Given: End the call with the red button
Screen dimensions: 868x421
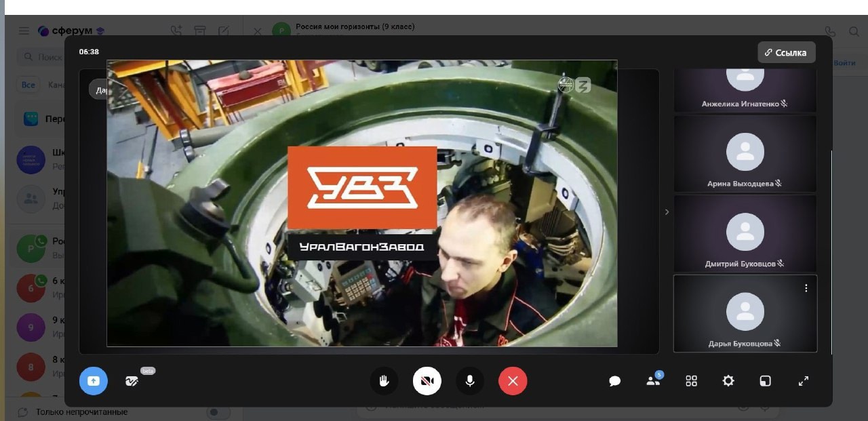Looking at the screenshot, I should pyautogui.click(x=513, y=381).
